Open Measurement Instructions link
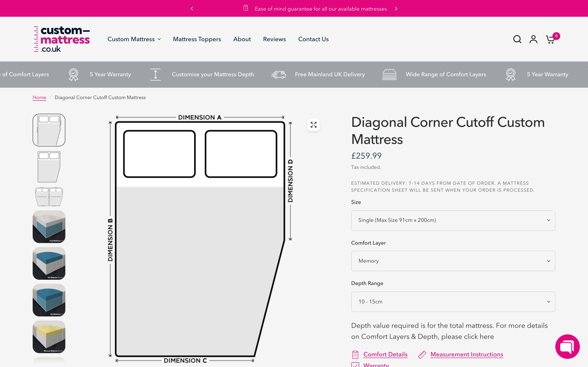 (x=467, y=354)
